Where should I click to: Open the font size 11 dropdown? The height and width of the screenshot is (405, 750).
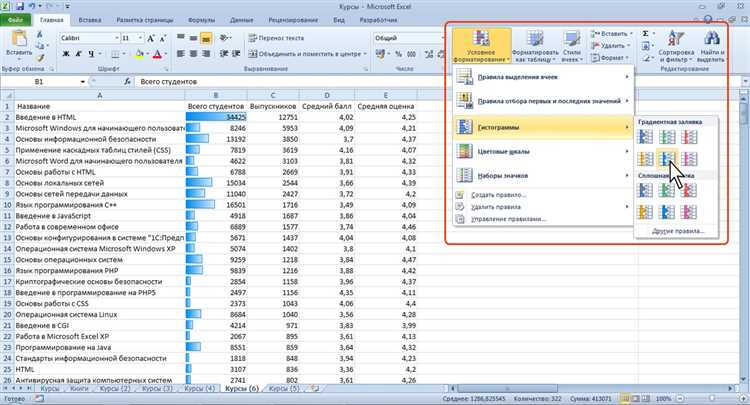pyautogui.click(x=140, y=38)
